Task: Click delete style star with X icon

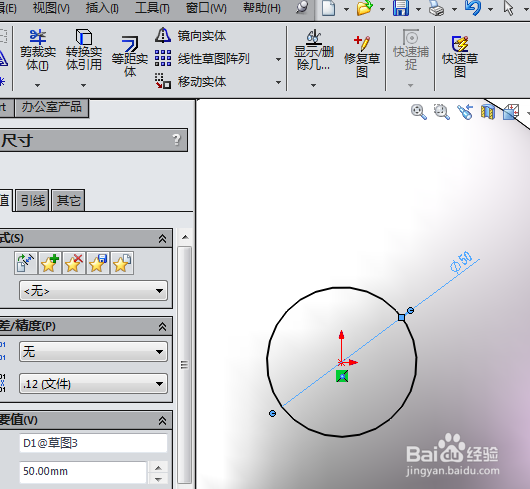Action: click(x=74, y=263)
